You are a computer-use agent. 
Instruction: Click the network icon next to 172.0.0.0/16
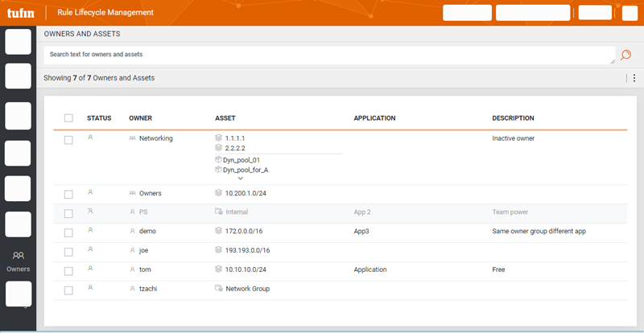click(218, 231)
